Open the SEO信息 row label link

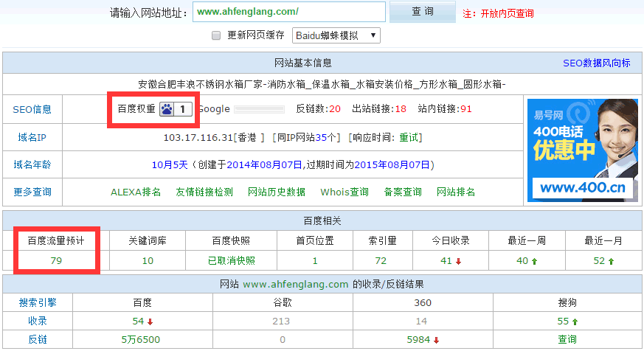tap(32, 110)
